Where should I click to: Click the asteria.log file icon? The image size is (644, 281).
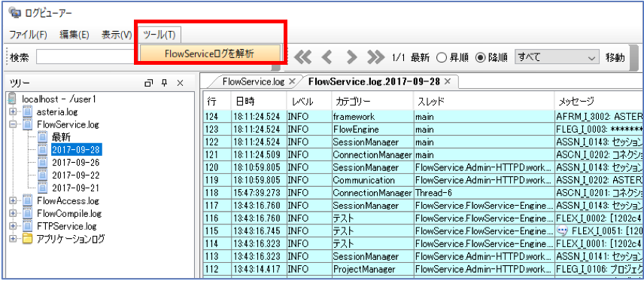pyautogui.click(x=27, y=112)
